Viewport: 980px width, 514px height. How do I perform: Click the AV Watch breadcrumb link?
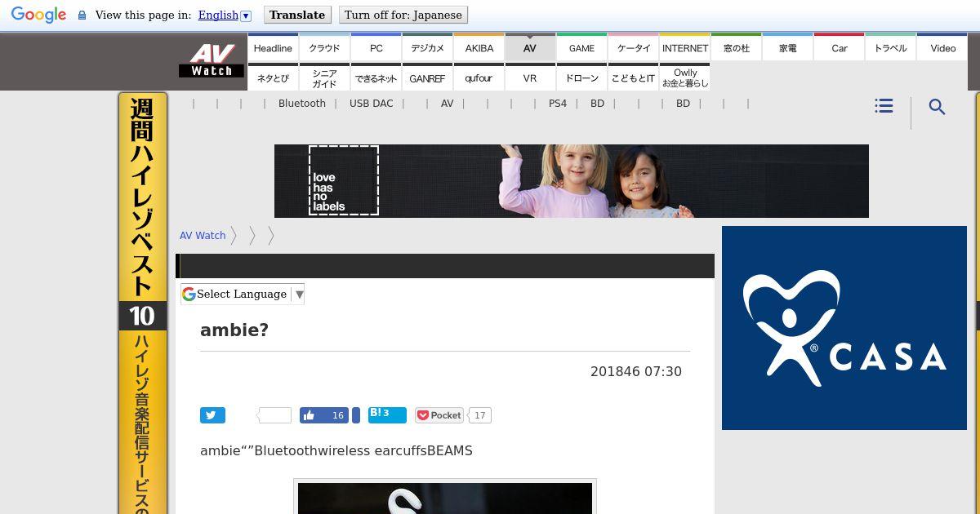tap(203, 236)
